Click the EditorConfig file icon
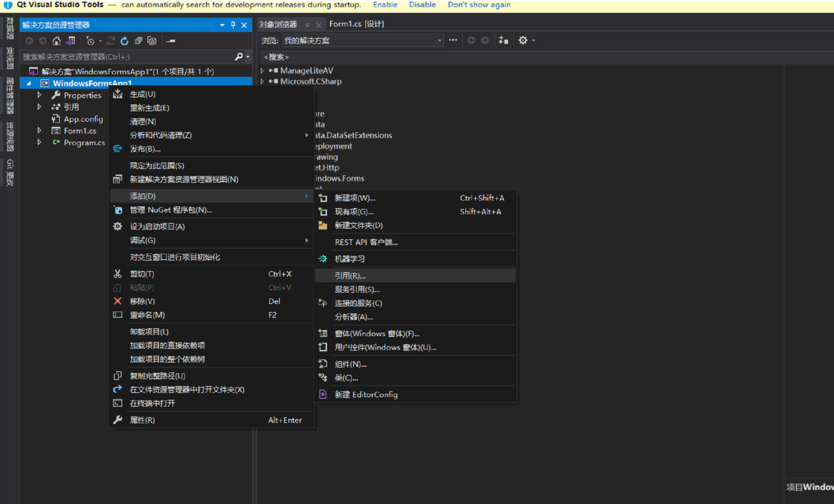The width and height of the screenshot is (834, 504). tap(323, 394)
